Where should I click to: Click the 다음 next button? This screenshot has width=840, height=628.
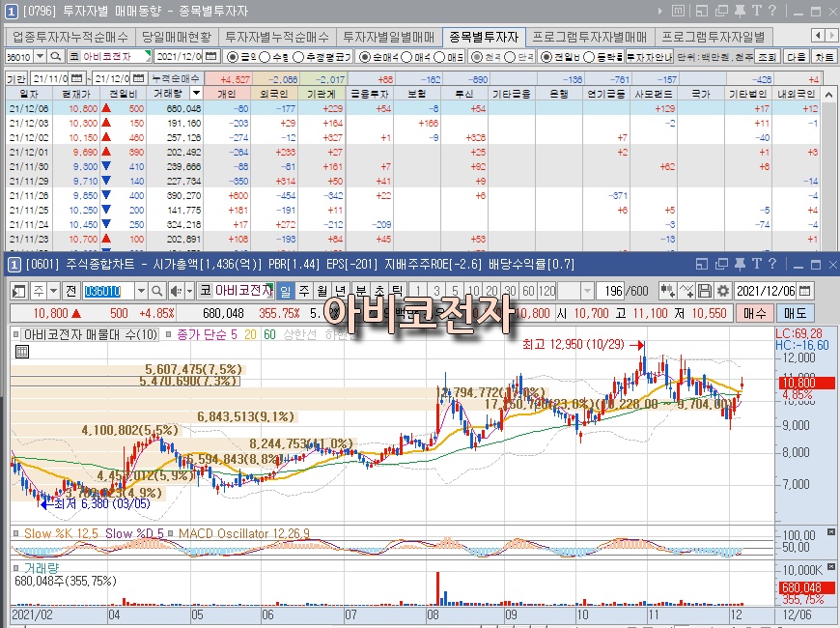coord(797,56)
